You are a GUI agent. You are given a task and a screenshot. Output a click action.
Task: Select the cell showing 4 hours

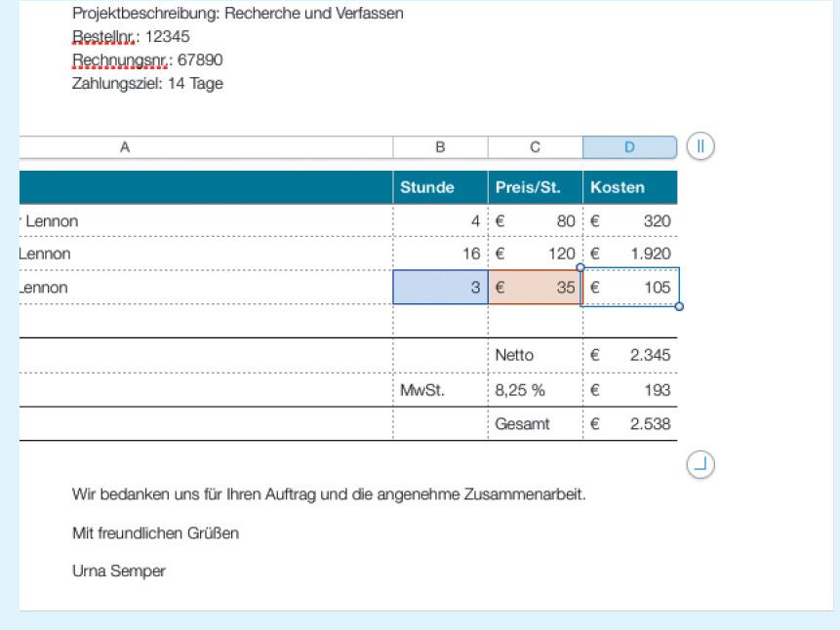[x=440, y=220]
